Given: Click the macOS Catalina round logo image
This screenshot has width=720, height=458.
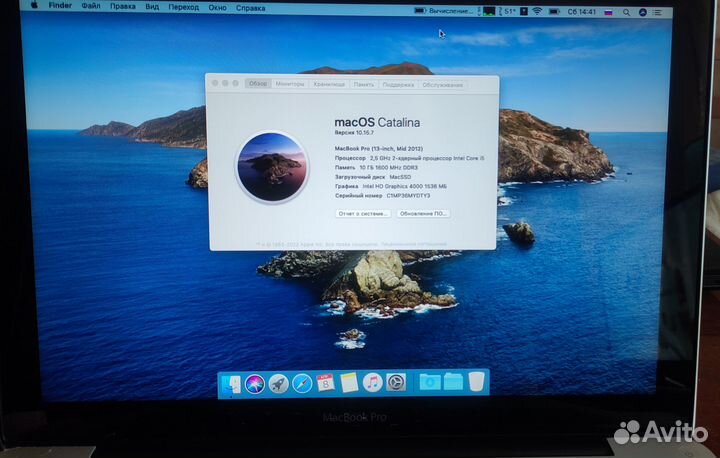Looking at the screenshot, I should coord(272,167).
